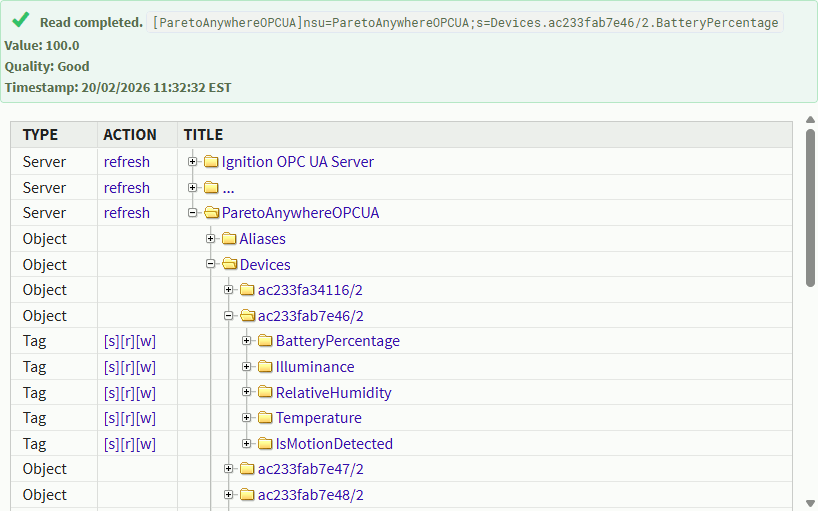Expand the RelativeHumidity tag node

tap(247, 393)
